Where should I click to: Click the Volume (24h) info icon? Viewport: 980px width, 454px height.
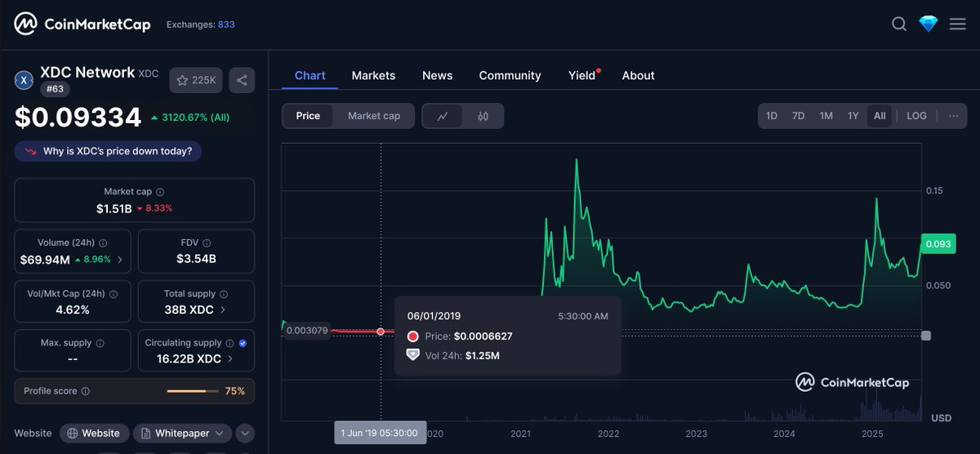click(102, 243)
